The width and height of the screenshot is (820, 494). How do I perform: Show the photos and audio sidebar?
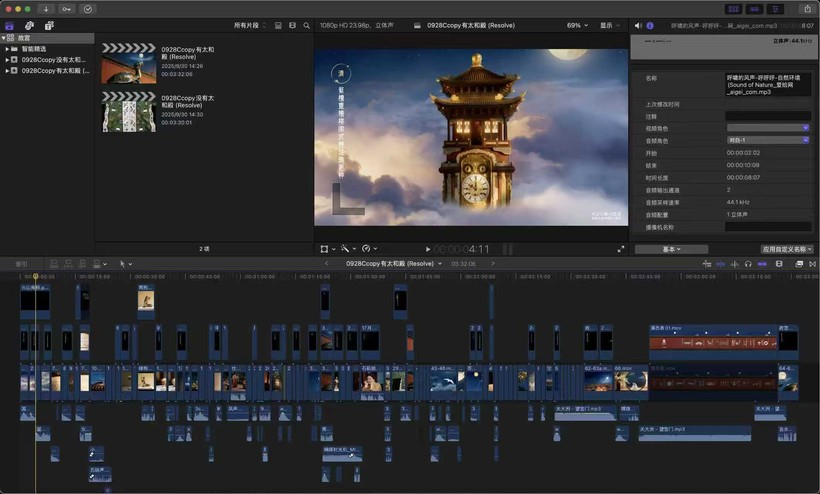(x=29, y=25)
